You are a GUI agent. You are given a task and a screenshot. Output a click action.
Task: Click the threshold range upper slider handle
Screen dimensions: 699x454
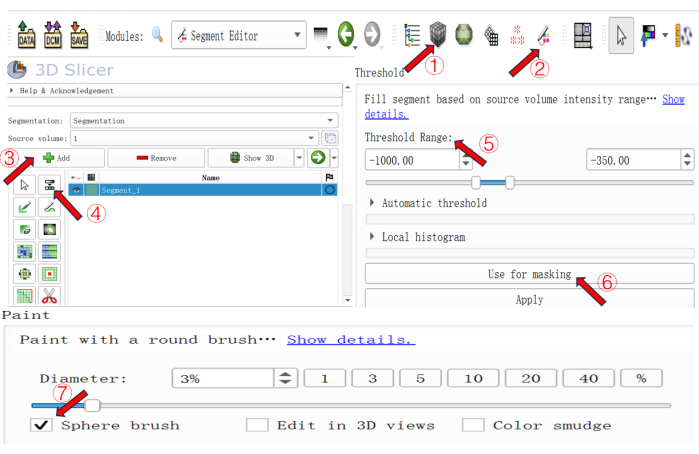point(510,182)
